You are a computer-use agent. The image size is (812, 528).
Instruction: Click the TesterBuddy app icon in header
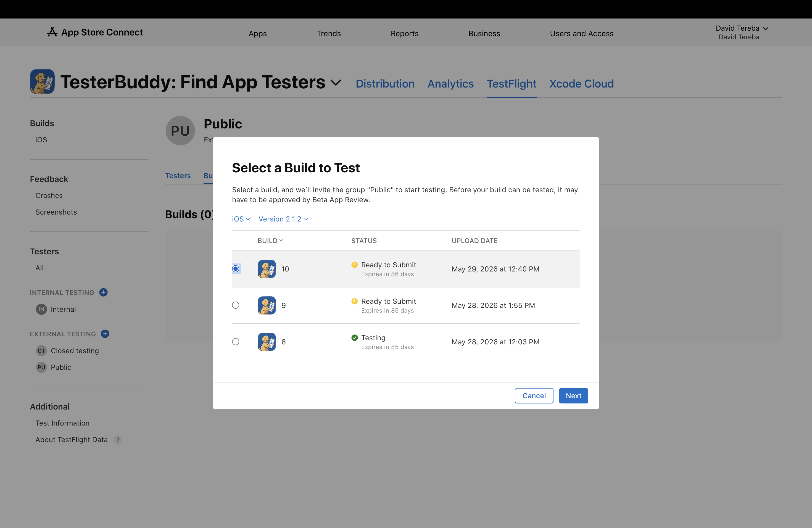(42, 81)
